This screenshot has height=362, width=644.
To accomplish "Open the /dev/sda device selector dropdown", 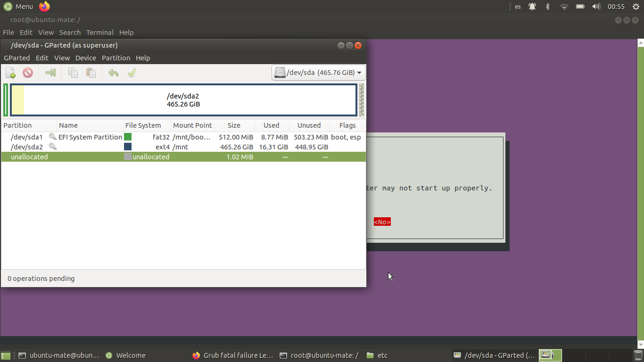I will (319, 73).
